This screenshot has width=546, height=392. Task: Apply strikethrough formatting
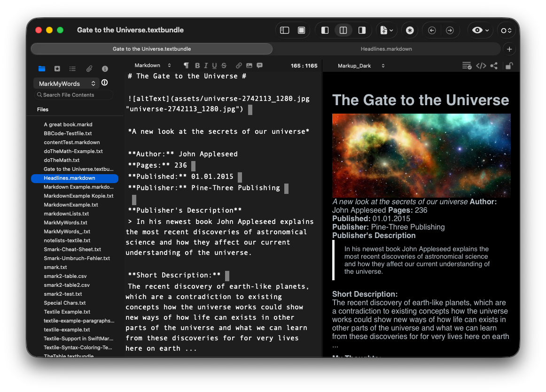coord(224,66)
